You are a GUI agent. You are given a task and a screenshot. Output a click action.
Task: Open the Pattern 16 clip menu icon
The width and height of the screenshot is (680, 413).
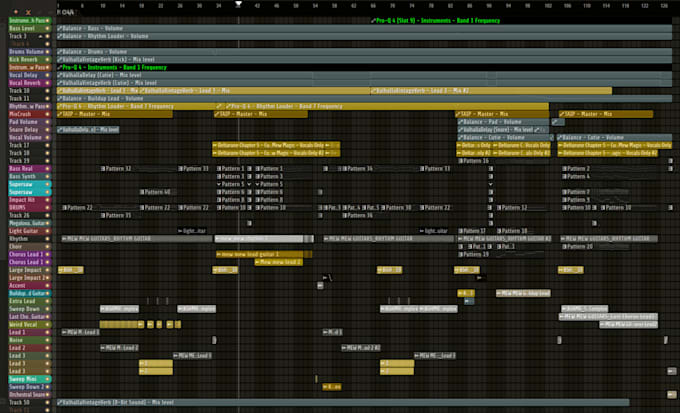tap(461, 161)
